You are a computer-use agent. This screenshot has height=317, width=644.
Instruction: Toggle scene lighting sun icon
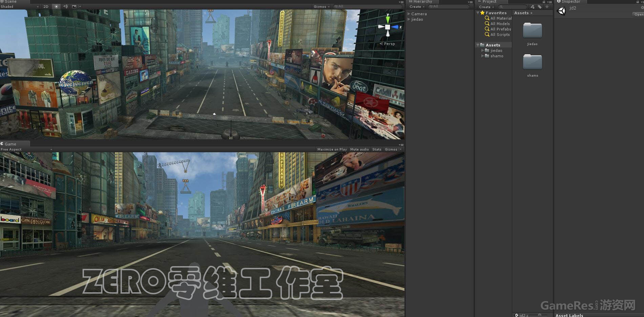pyautogui.click(x=56, y=6)
